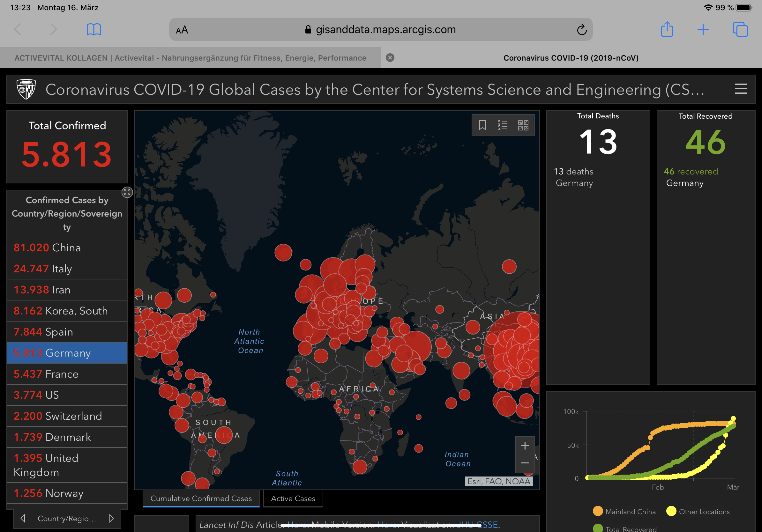Zoom in on the map
The width and height of the screenshot is (762, 532).
click(525, 446)
